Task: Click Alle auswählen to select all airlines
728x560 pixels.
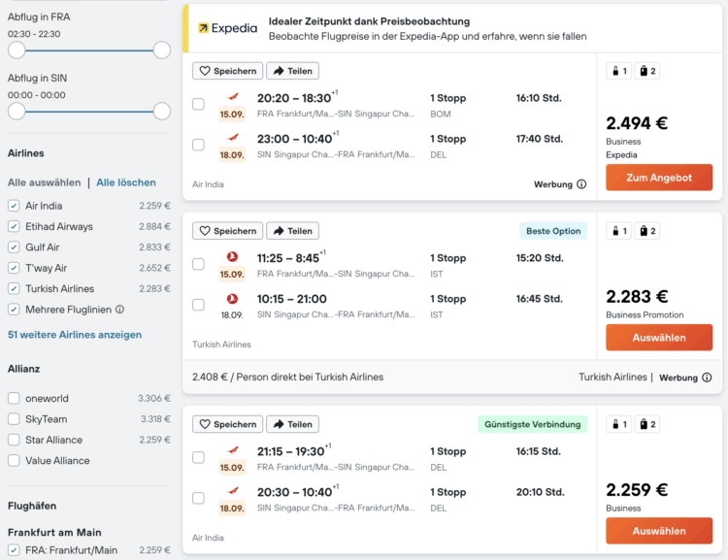Action: point(44,182)
